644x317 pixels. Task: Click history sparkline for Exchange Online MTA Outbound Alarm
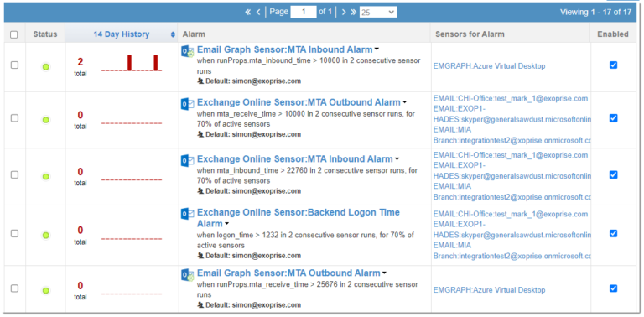coord(132,122)
